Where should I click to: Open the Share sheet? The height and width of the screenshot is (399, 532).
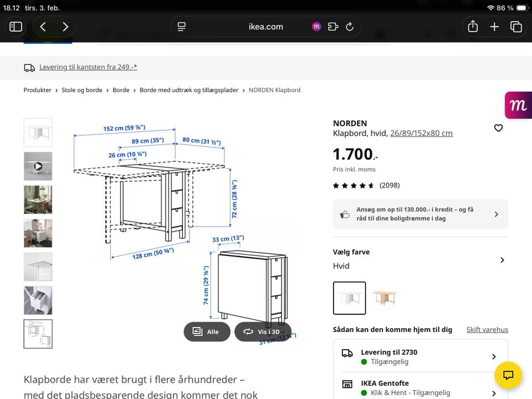click(x=473, y=26)
